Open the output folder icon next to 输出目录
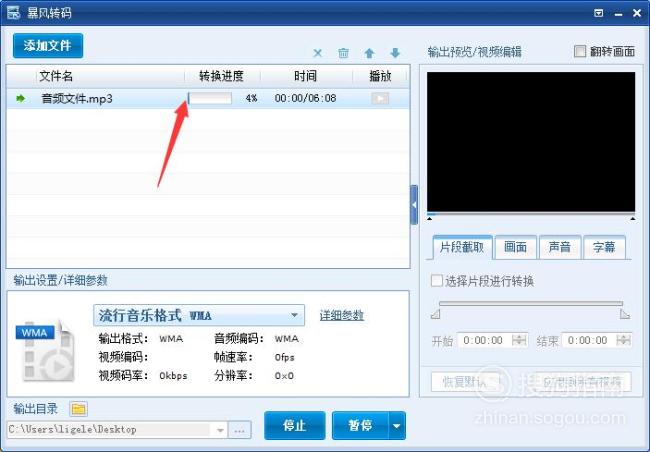 click(x=78, y=409)
